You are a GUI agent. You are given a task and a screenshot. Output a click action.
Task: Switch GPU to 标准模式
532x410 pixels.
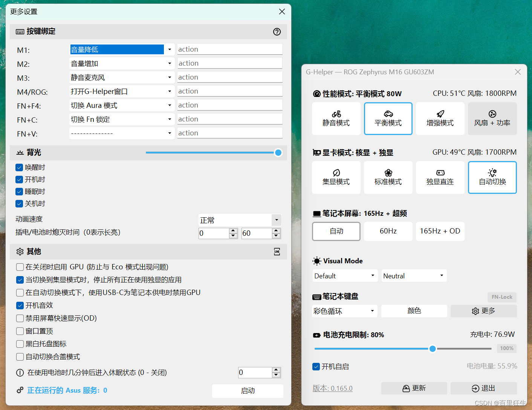point(388,177)
